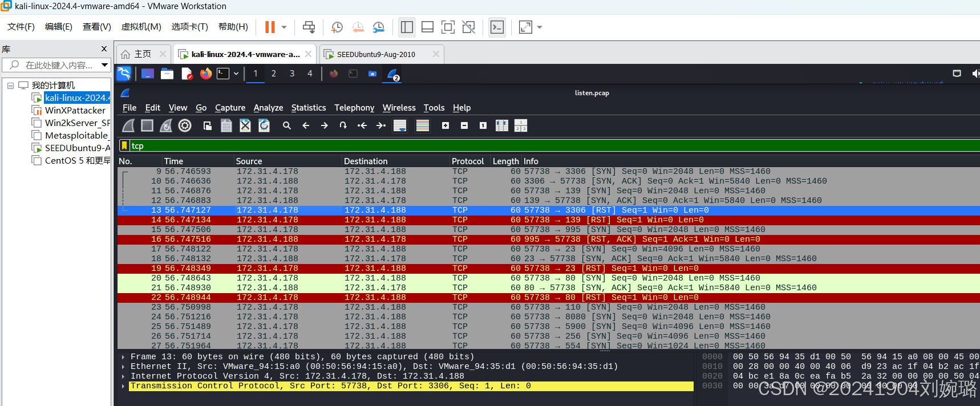Select packet 16 RST, ACK row

(549, 239)
